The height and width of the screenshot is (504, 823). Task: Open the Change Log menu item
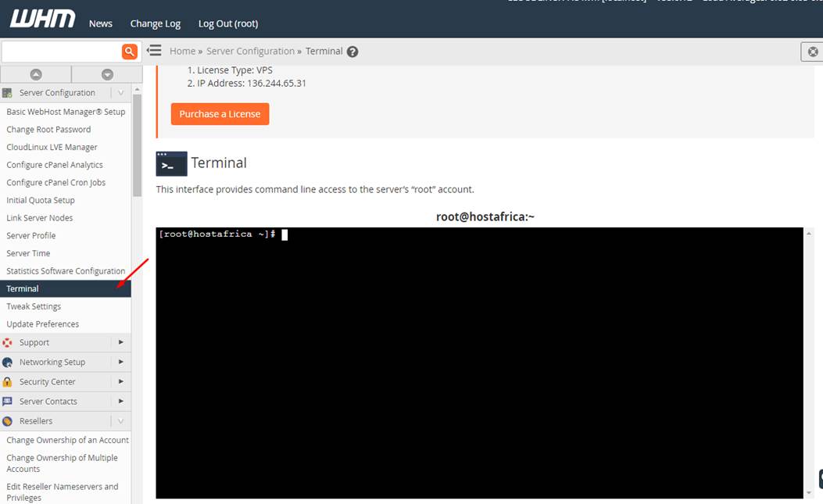point(155,23)
